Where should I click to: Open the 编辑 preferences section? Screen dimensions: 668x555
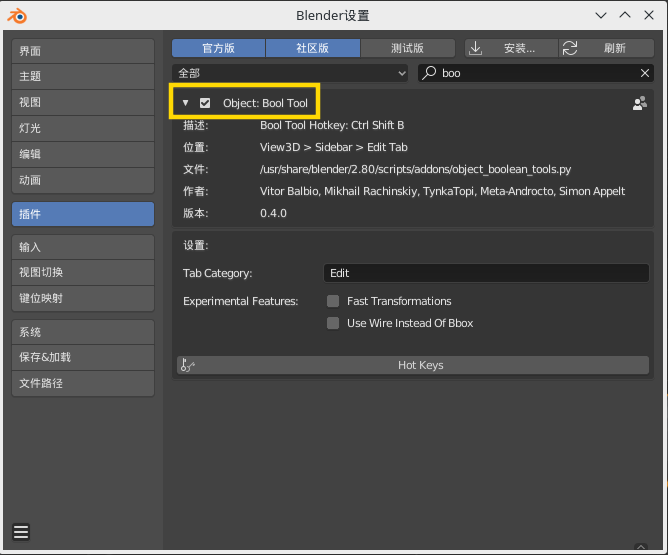(83, 154)
